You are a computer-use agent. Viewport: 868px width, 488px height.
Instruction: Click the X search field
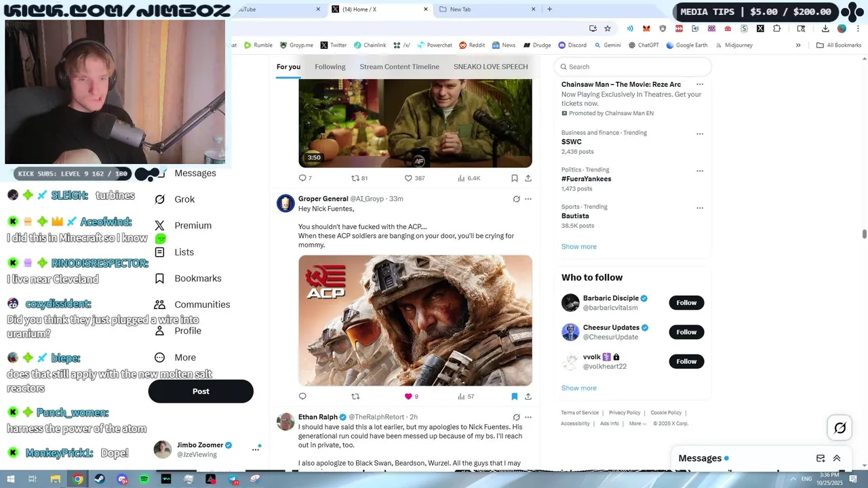633,66
